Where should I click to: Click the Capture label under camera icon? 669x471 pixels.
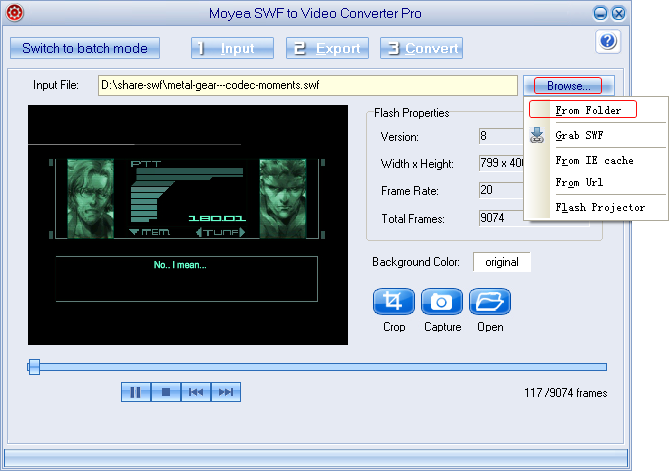[x=442, y=327]
